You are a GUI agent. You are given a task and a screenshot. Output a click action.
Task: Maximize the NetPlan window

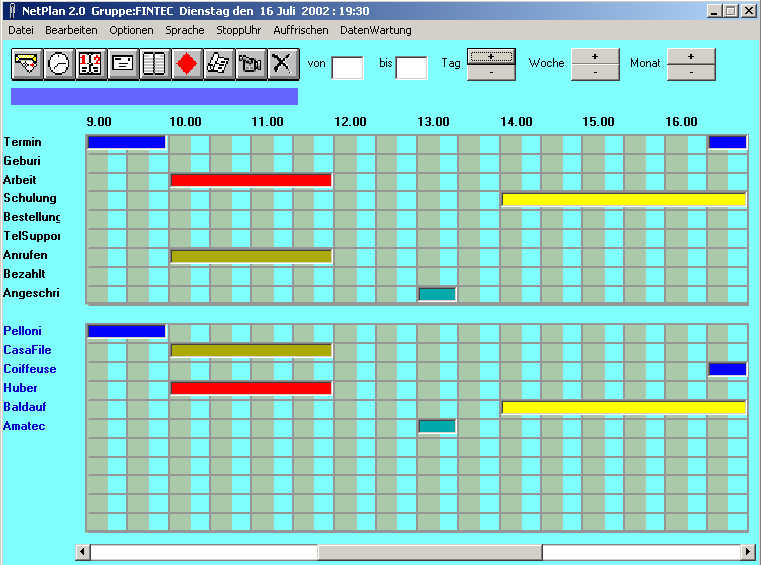(731, 11)
